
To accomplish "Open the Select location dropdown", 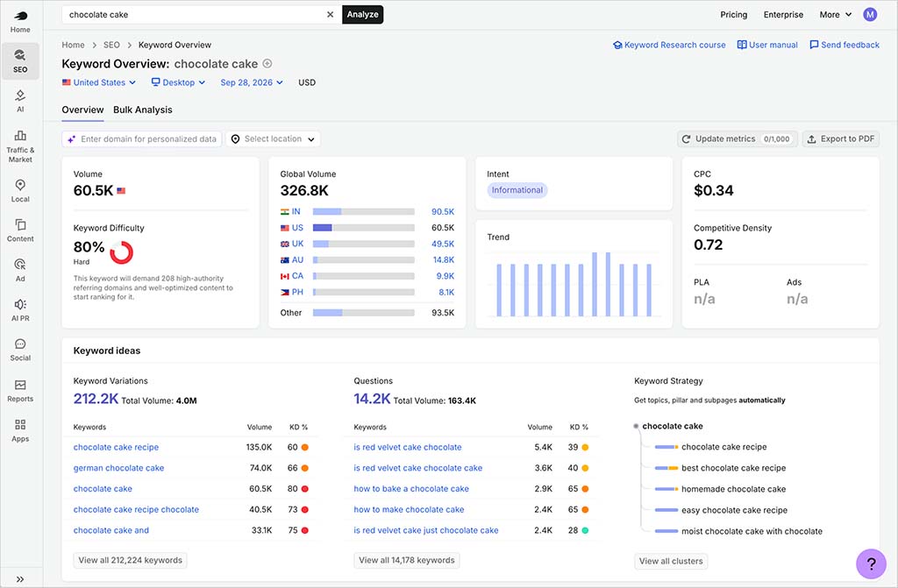I will [x=274, y=138].
